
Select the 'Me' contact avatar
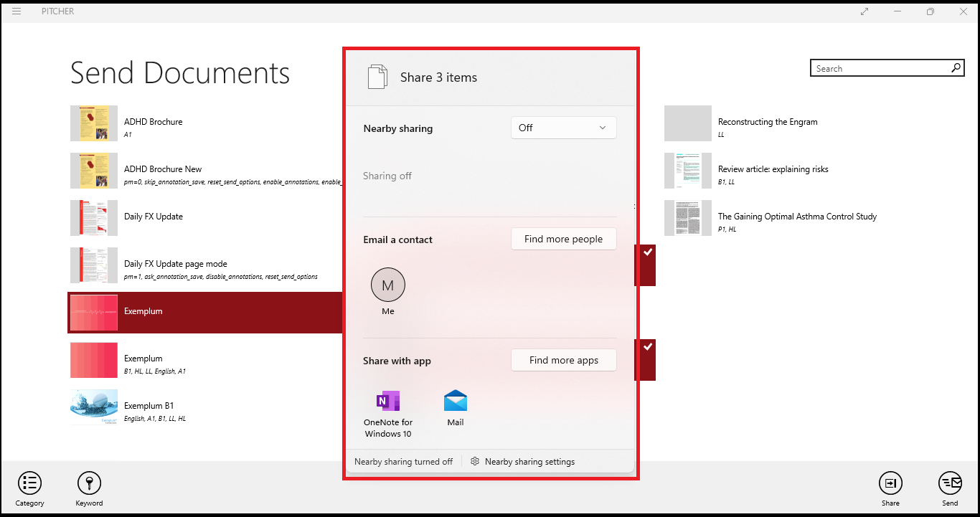[x=388, y=285]
